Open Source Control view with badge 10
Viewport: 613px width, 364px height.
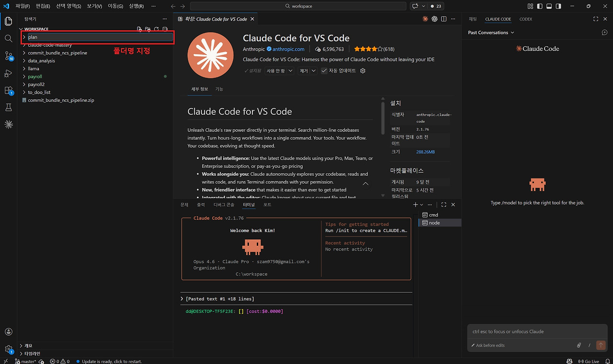(8, 56)
